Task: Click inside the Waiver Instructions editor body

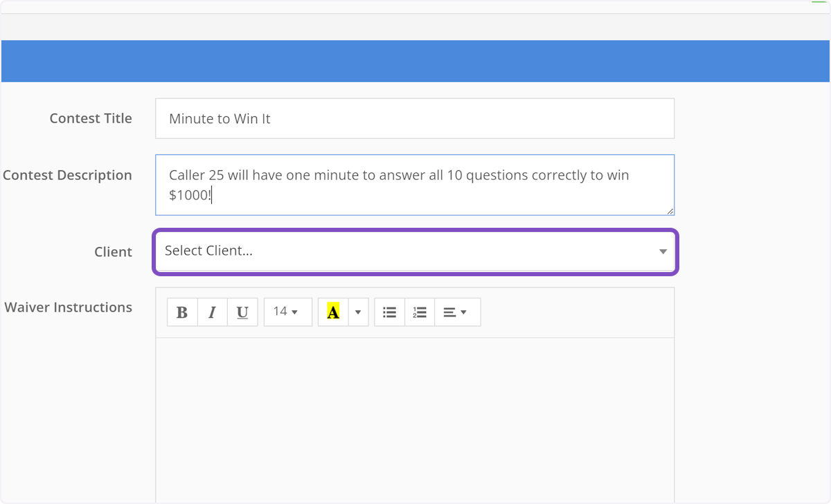Action: pyautogui.click(x=415, y=415)
